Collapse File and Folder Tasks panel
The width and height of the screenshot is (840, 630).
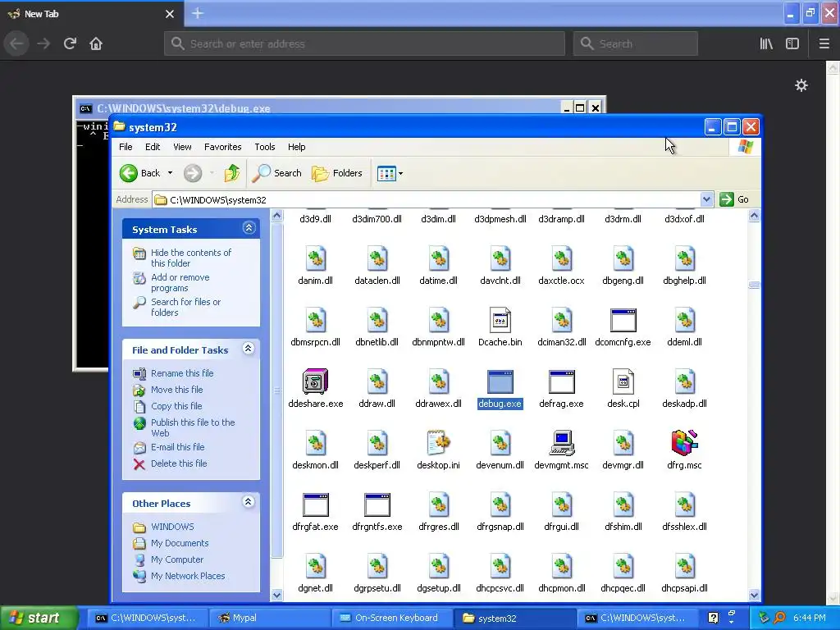coord(249,349)
